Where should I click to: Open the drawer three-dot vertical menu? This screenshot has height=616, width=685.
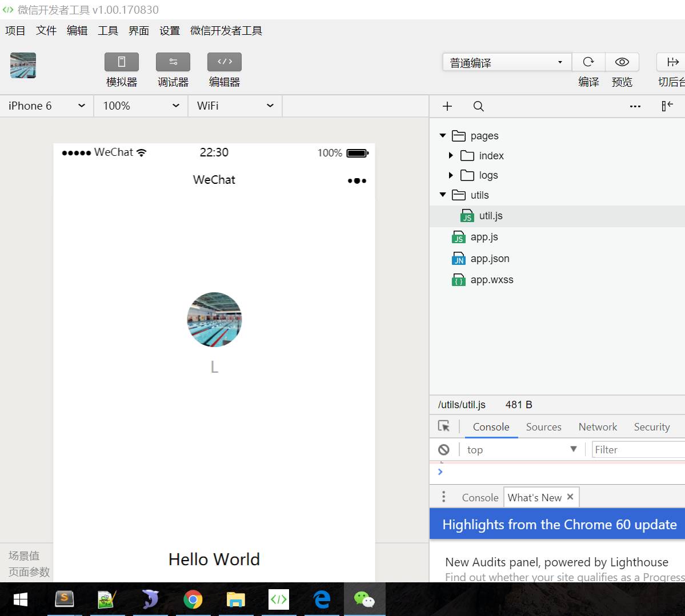coord(444,497)
